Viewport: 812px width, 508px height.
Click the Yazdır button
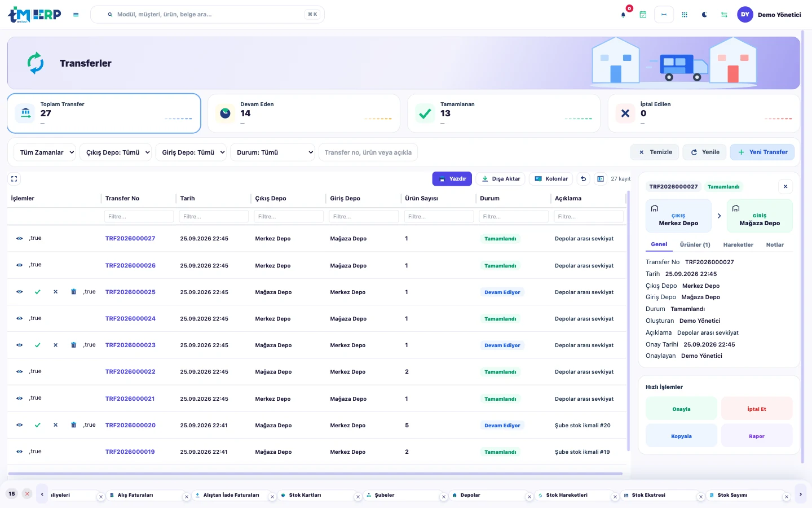click(x=452, y=179)
